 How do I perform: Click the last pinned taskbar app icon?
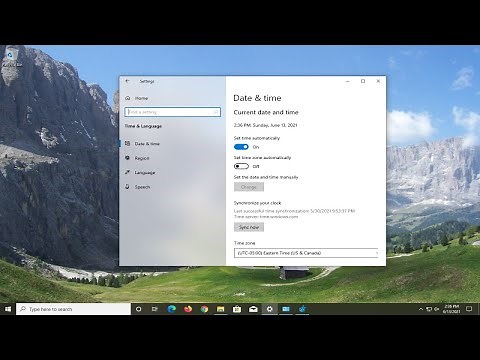click(302, 309)
